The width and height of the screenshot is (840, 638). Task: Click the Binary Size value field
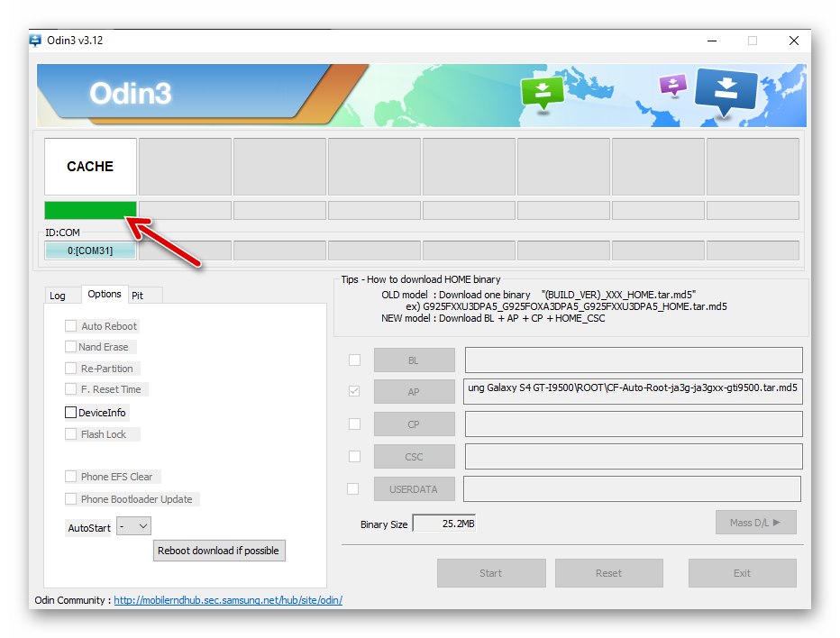[444, 524]
